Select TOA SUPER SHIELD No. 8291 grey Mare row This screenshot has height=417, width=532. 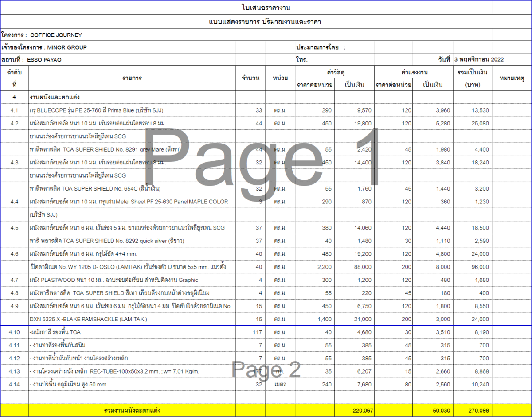click(x=132, y=149)
